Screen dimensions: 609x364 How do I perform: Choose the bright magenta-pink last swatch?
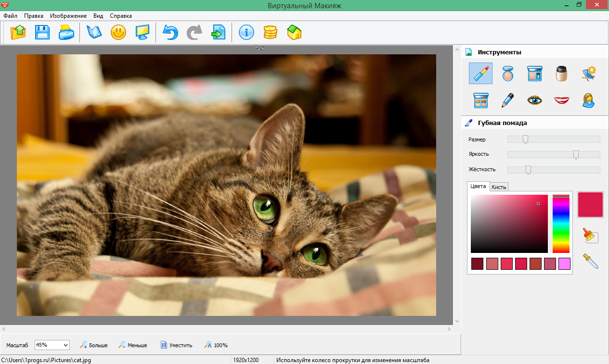[564, 264]
